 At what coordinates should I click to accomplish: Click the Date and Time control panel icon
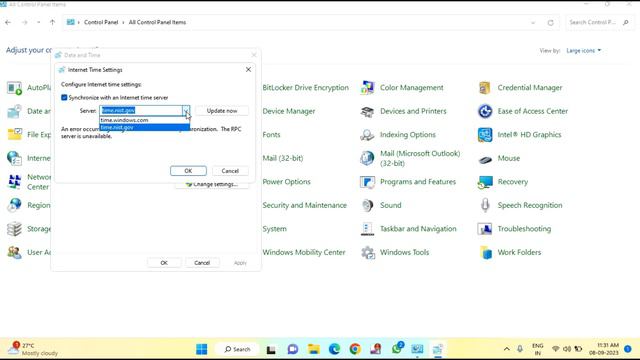[14, 111]
